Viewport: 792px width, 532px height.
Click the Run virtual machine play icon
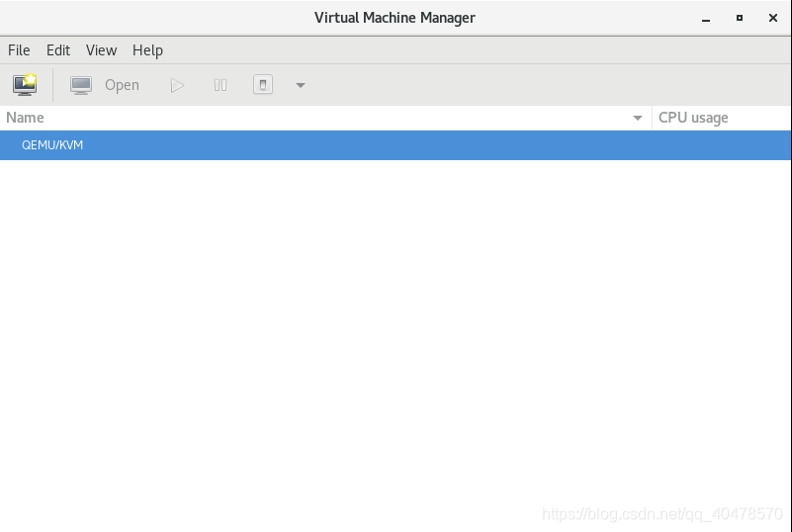pos(177,85)
